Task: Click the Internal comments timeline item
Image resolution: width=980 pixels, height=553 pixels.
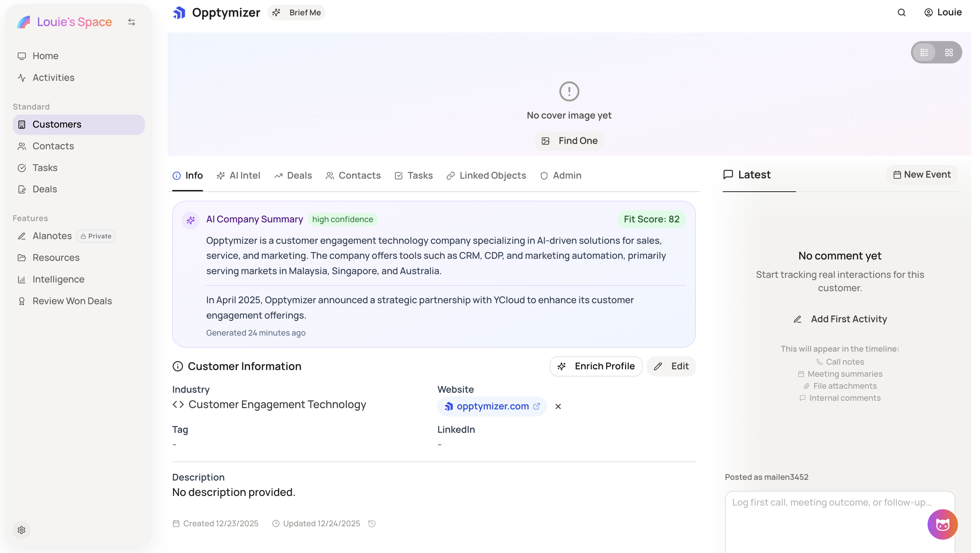Action: pyautogui.click(x=839, y=398)
